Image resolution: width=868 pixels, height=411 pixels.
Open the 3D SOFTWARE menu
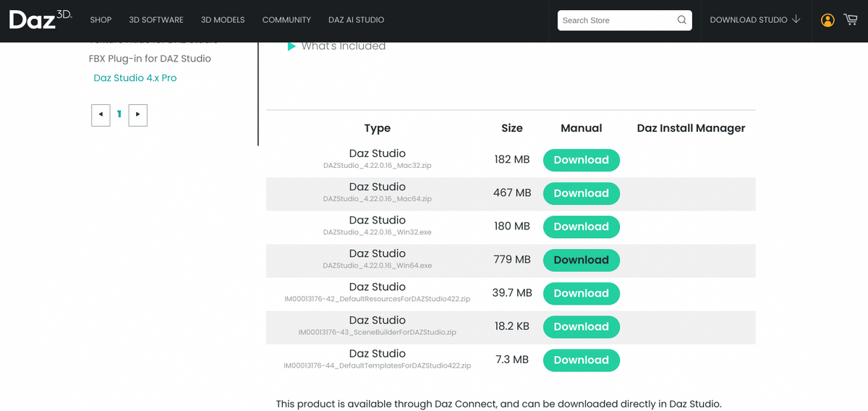[x=156, y=20]
